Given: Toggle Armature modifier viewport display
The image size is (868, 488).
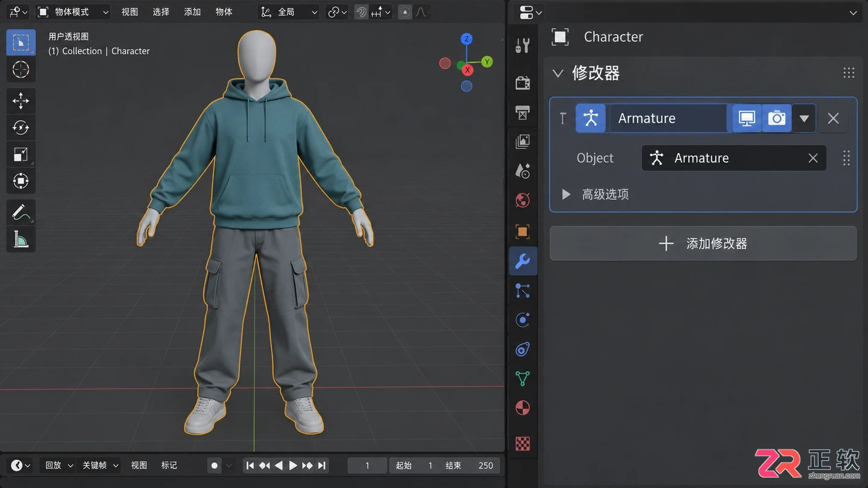Looking at the screenshot, I should pos(747,118).
